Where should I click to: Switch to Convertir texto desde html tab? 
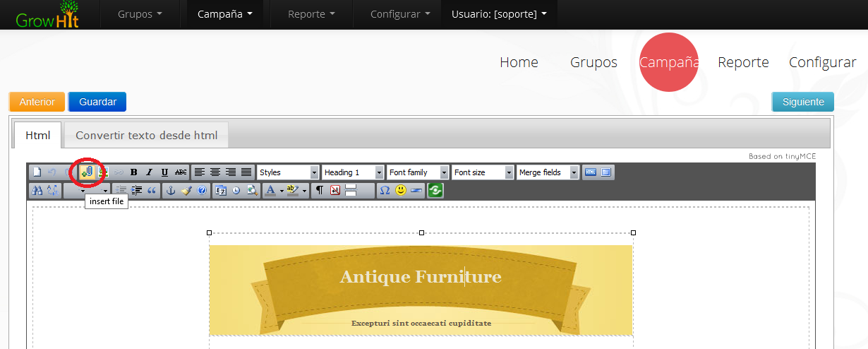[147, 135]
